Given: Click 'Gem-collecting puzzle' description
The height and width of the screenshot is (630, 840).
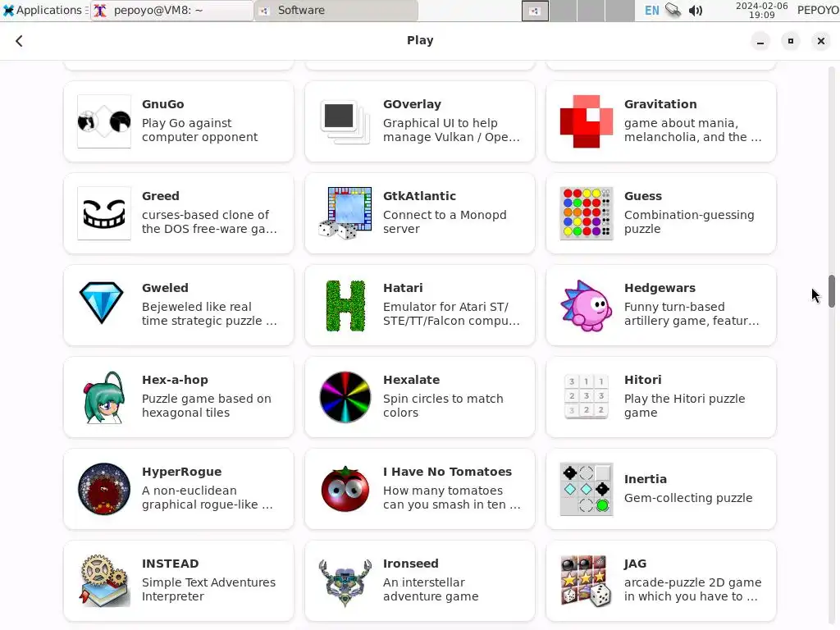Looking at the screenshot, I should click(688, 498).
